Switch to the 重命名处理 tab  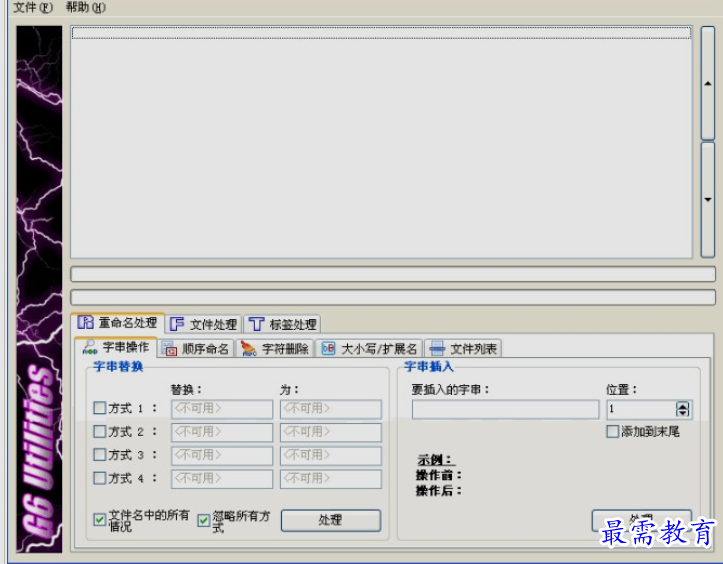click(118, 322)
